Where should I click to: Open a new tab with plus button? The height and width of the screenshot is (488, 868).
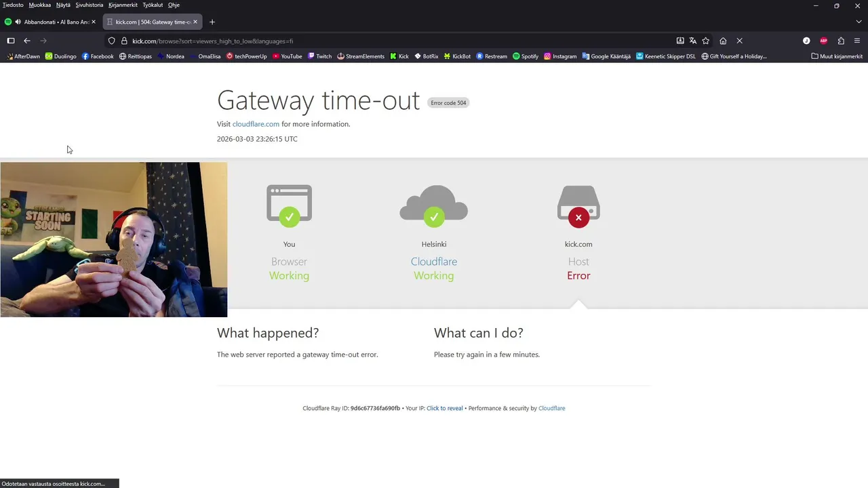tap(212, 22)
